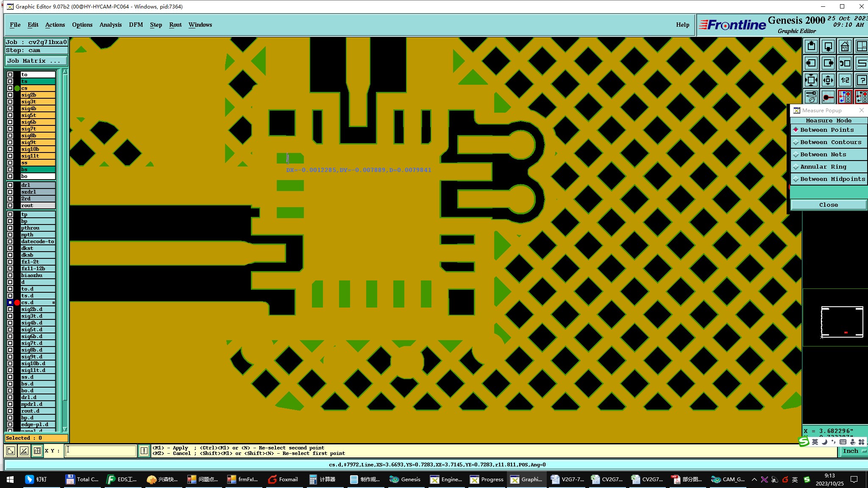The image size is (868, 488).
Task: Click inside the X Y coordinate input field
Action: tap(101, 451)
